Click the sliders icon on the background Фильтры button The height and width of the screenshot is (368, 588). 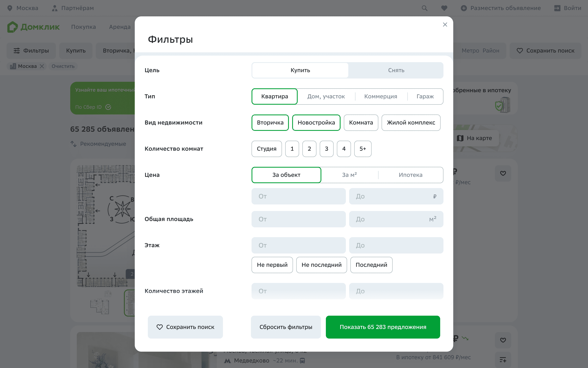[17, 51]
